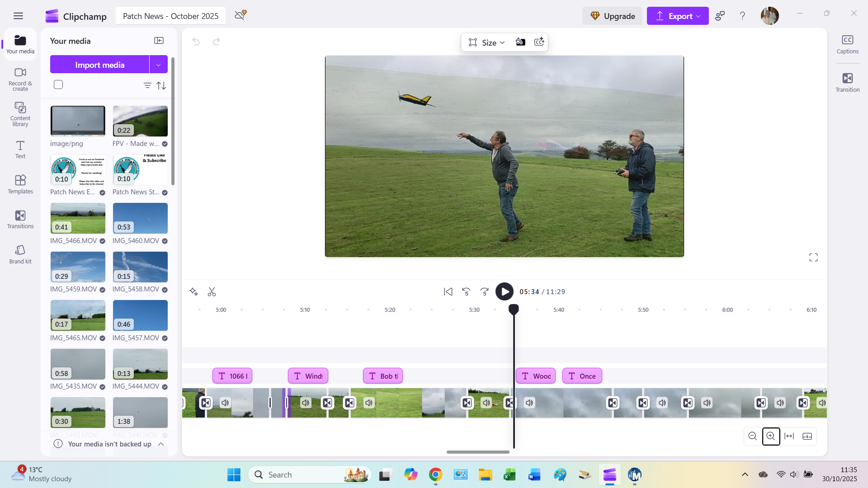Open AI auto-compose sparkle tool
The height and width of the screenshot is (488, 868).
[x=193, y=292]
